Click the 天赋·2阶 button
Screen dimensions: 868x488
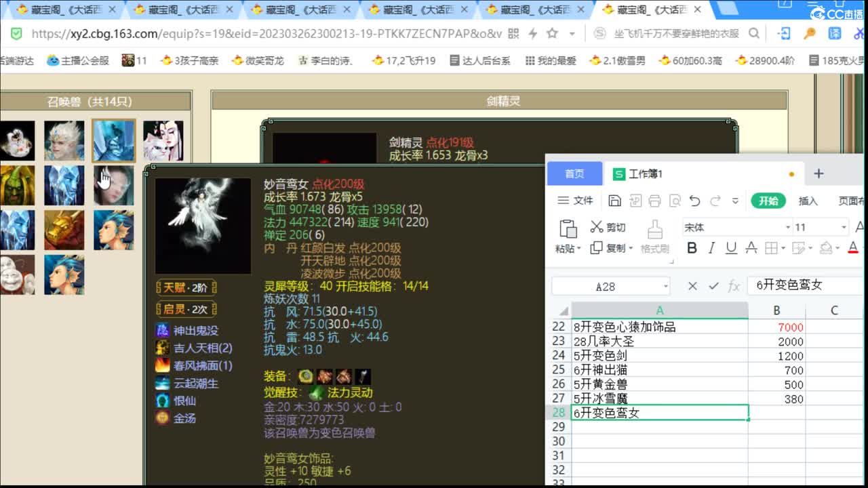click(186, 287)
